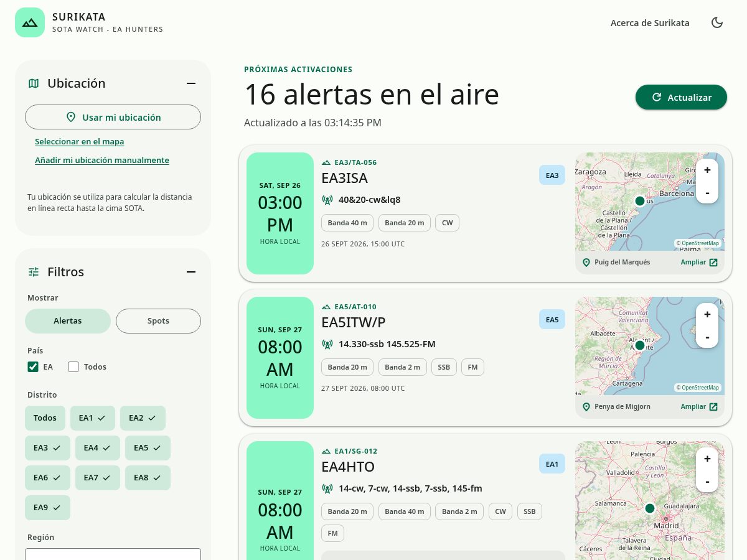The image size is (747, 560).
Task: Click the EA3 district badge on EA3ISA card
Action: coord(552,175)
